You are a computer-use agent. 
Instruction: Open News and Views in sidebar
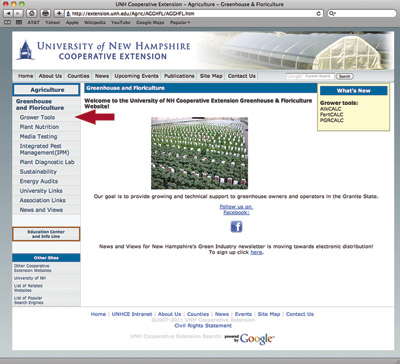pyautogui.click(x=41, y=210)
